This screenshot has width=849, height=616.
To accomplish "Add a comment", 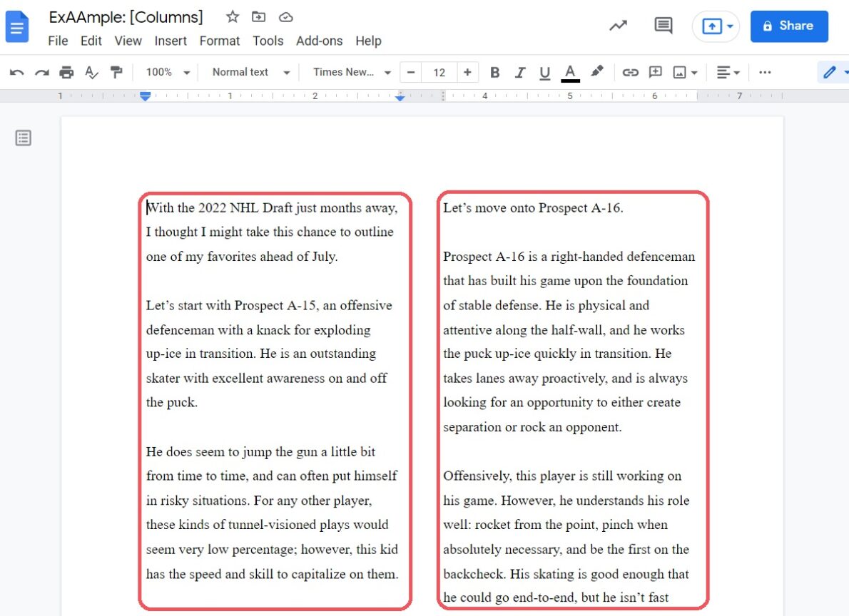I will [x=656, y=72].
